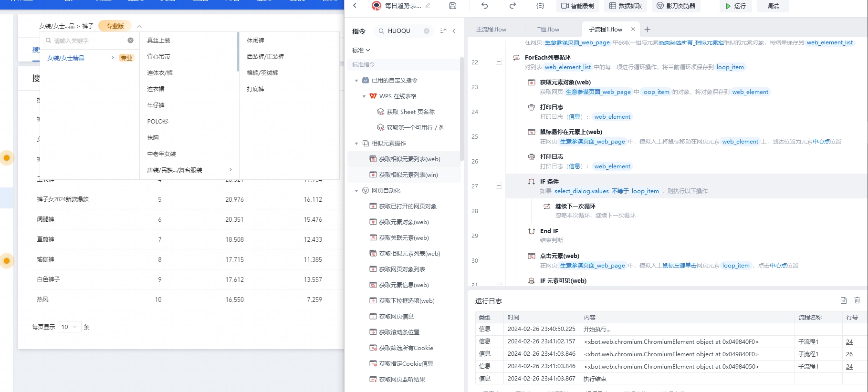Switch to 主流程.flow tab

coord(491,30)
